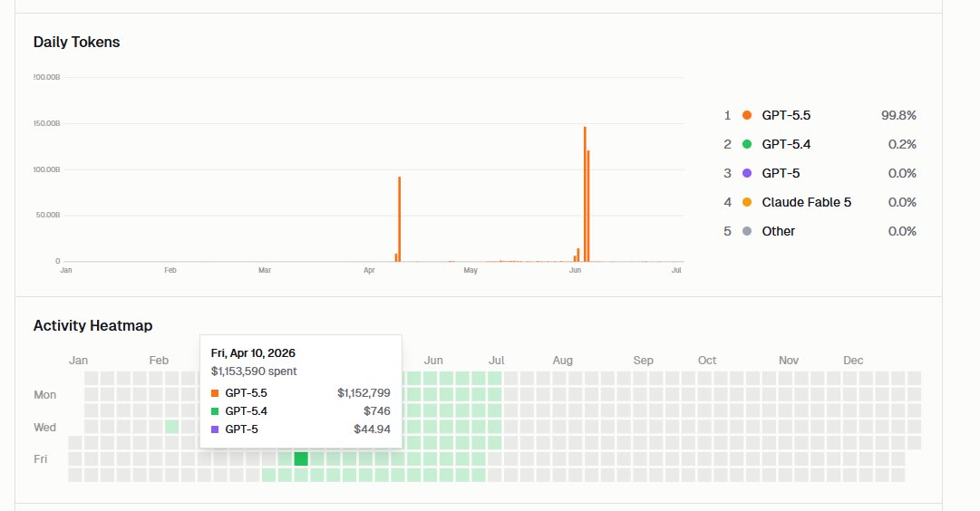The height and width of the screenshot is (511, 980).
Task: Select the Other entry in the legend
Action: [x=778, y=231]
